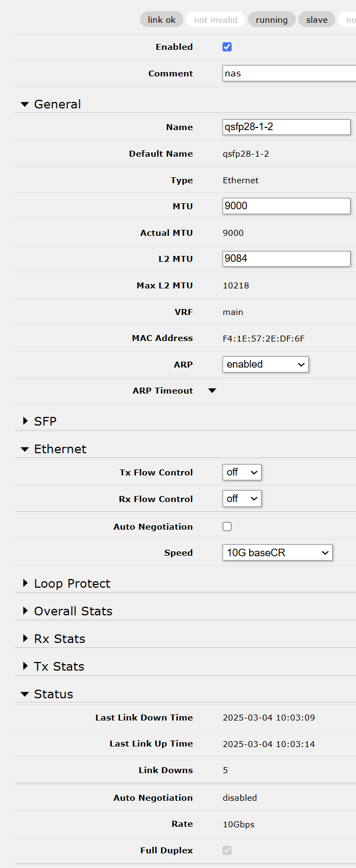Open the Tx Flow Control dropdown
The image size is (356, 868).
point(241,472)
